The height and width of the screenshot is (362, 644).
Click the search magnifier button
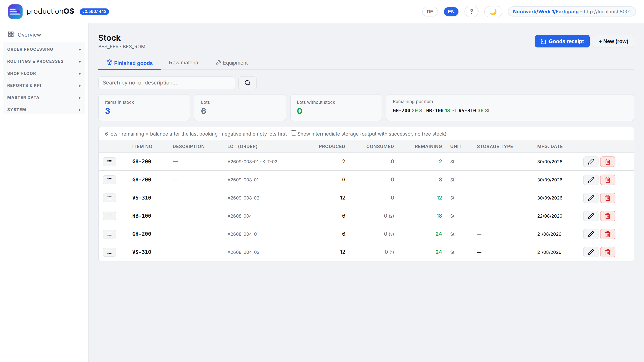(x=247, y=83)
